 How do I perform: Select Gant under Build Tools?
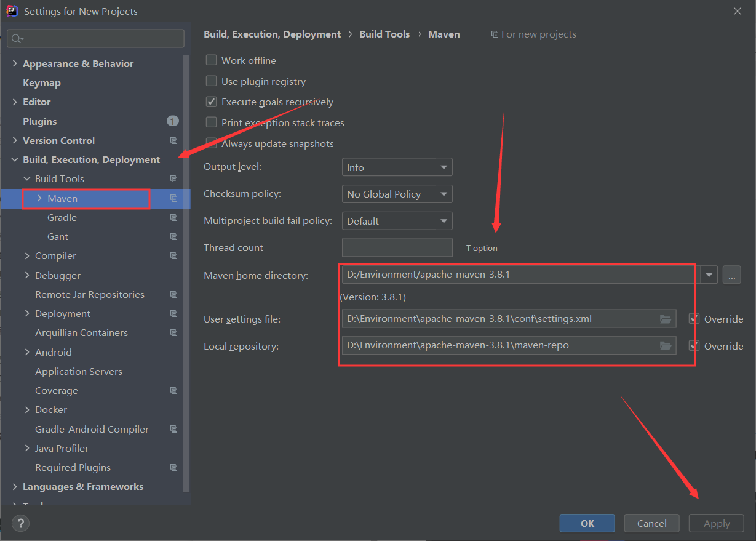pyautogui.click(x=58, y=236)
